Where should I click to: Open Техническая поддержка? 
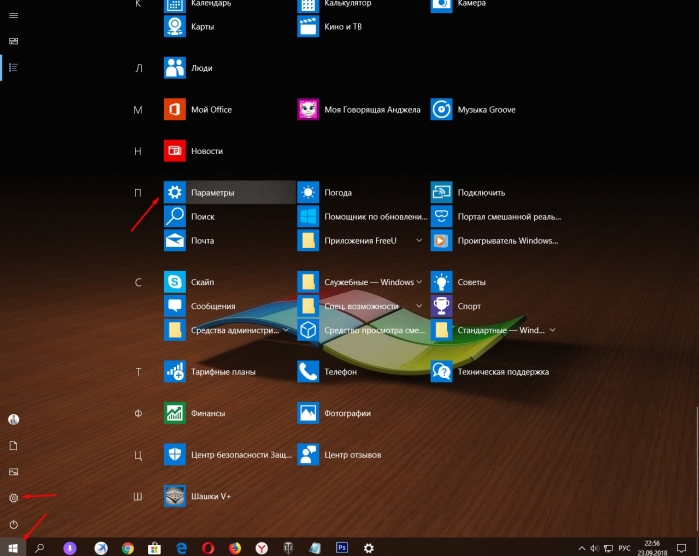(489, 372)
